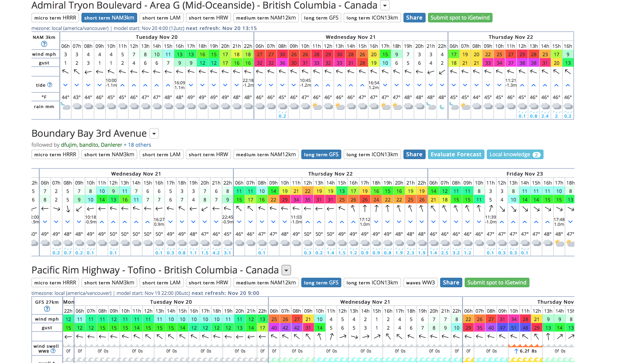The height and width of the screenshot is (363, 644).
Task: Click the Admiral Tryon Wednesday 22h wind arrow
Action: click(x=442, y=72)
